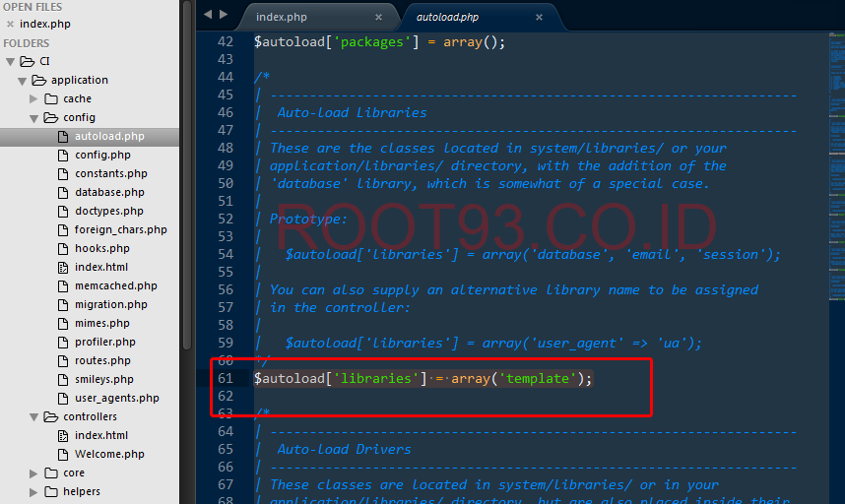Click the config.php file icon

[63, 156]
